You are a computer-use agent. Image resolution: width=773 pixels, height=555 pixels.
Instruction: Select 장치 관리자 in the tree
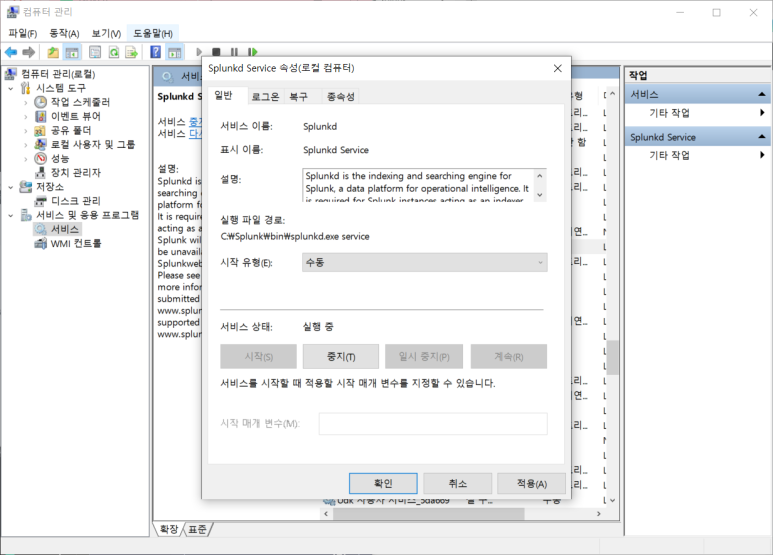[75, 173]
